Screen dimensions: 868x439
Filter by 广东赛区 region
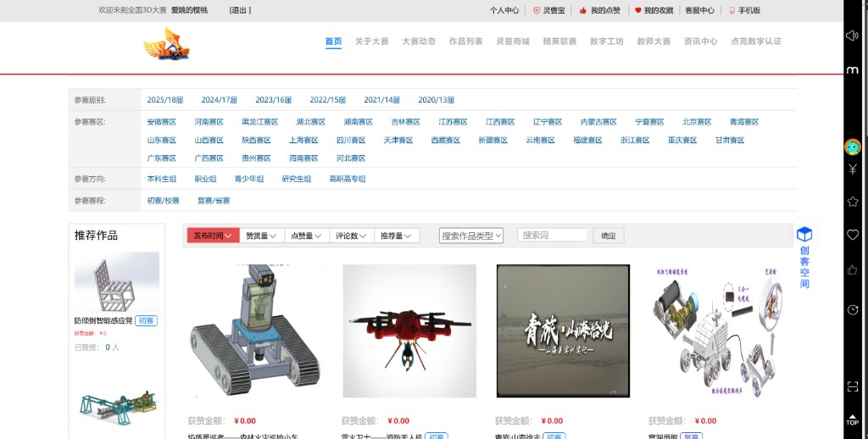pos(162,158)
